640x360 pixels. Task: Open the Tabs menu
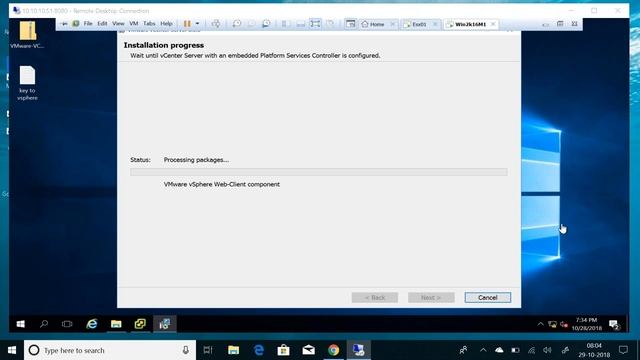149,24
